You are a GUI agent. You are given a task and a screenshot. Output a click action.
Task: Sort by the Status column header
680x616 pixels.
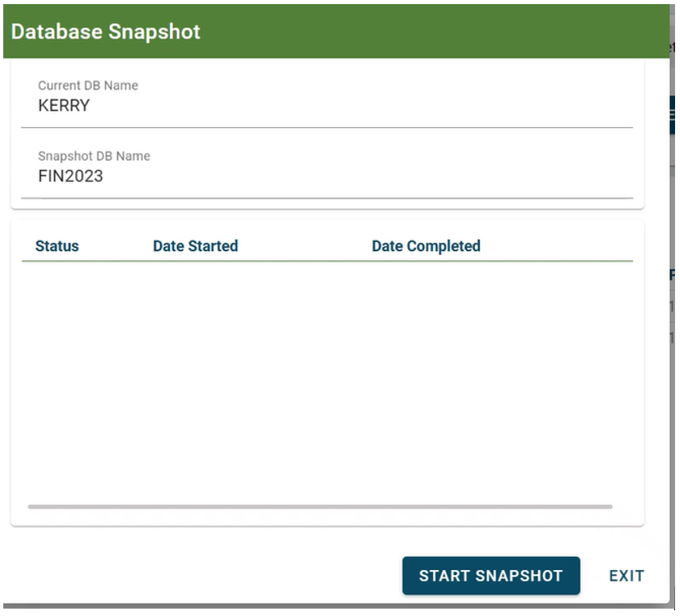coord(57,246)
